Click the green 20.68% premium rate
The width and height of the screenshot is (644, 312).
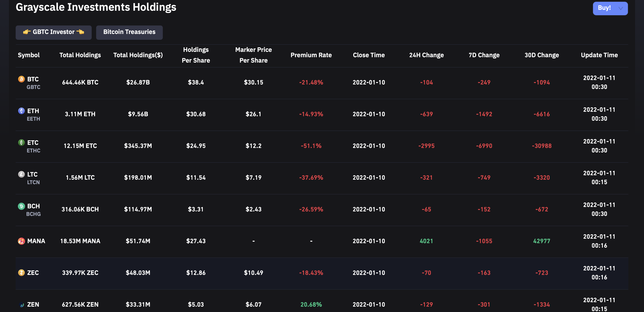(311, 304)
